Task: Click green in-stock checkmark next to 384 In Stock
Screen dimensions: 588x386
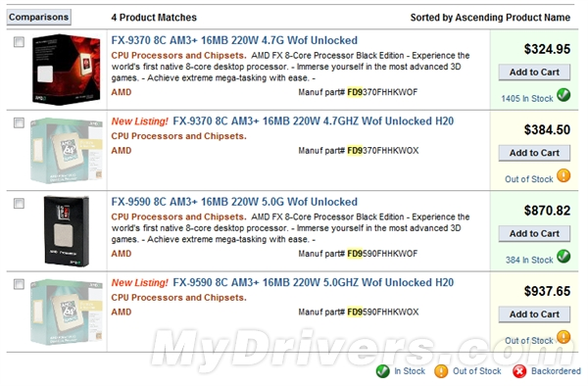Action: click(563, 257)
